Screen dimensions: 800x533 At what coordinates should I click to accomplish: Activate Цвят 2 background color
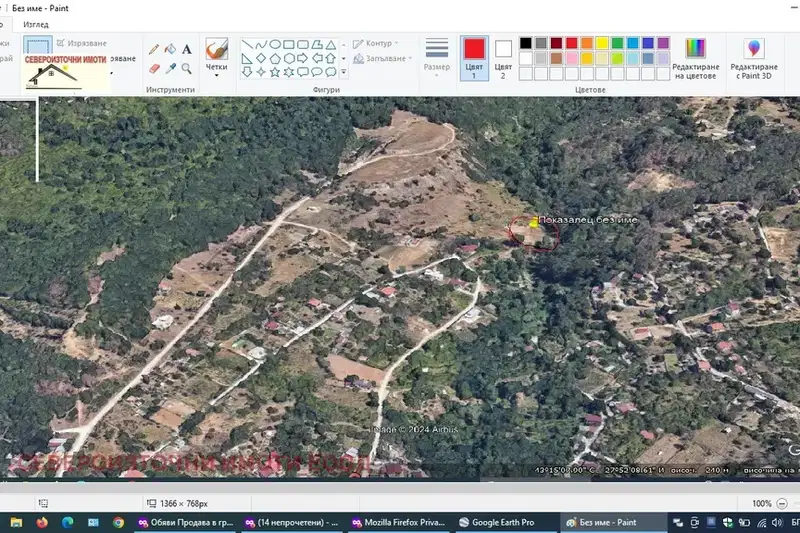pyautogui.click(x=503, y=58)
